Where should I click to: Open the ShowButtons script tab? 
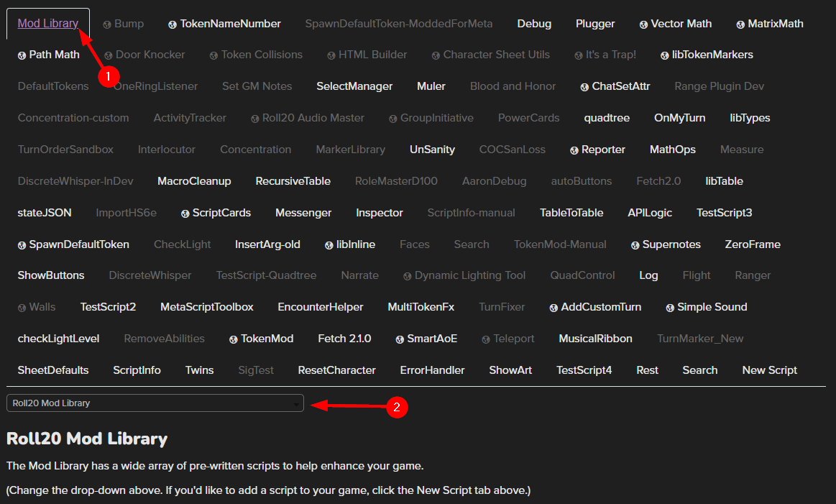pyautogui.click(x=50, y=275)
